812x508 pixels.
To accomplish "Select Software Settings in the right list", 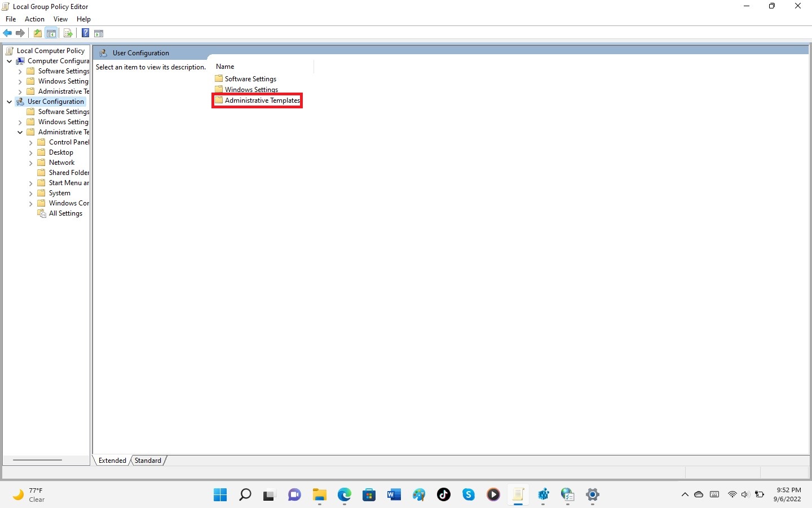I will pos(246,79).
